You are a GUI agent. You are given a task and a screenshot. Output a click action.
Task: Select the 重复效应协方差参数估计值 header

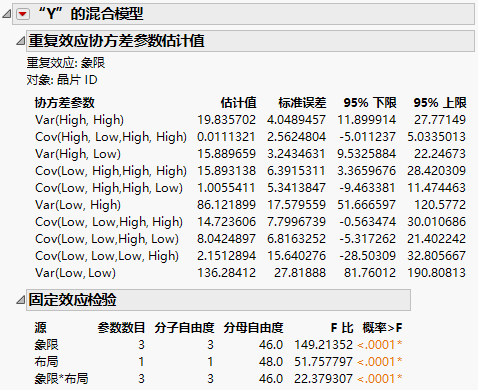(250, 41)
